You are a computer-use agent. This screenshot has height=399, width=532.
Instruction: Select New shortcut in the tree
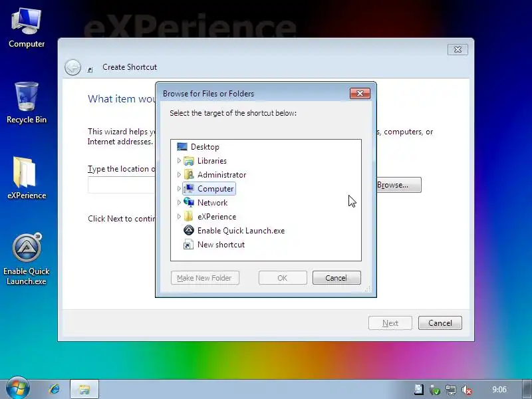pos(221,245)
